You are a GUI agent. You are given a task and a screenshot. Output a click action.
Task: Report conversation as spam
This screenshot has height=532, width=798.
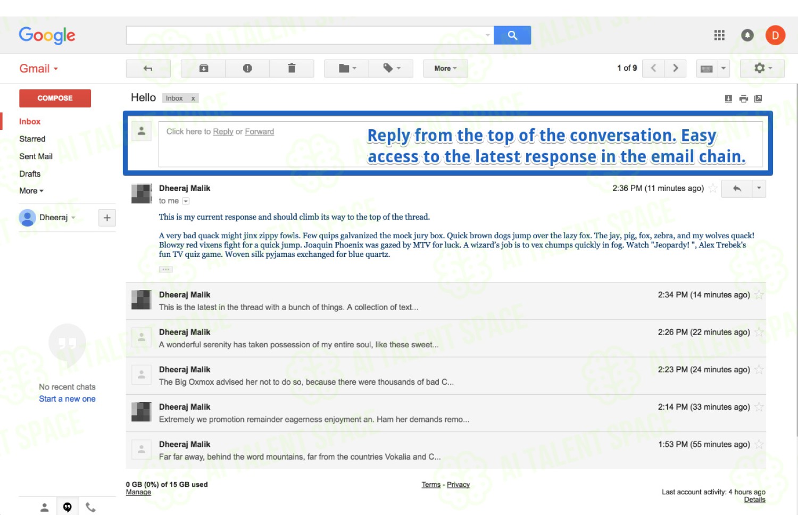[x=247, y=68]
